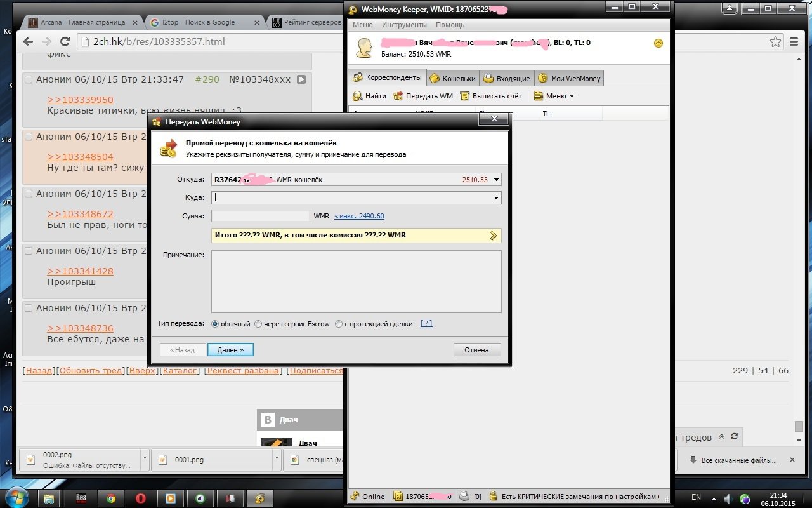The height and width of the screenshot is (508, 812).
Task: Click the Обновить тред link
Action: 89,370
